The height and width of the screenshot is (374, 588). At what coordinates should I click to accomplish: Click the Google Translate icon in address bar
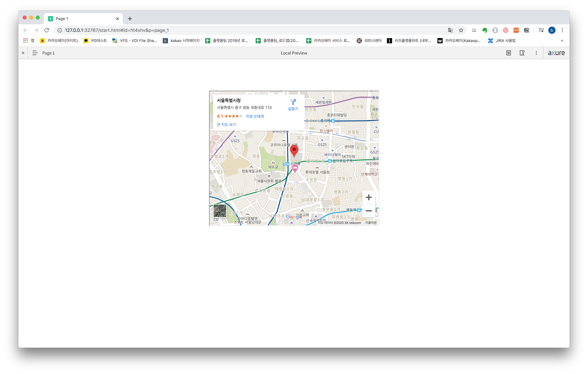(450, 30)
